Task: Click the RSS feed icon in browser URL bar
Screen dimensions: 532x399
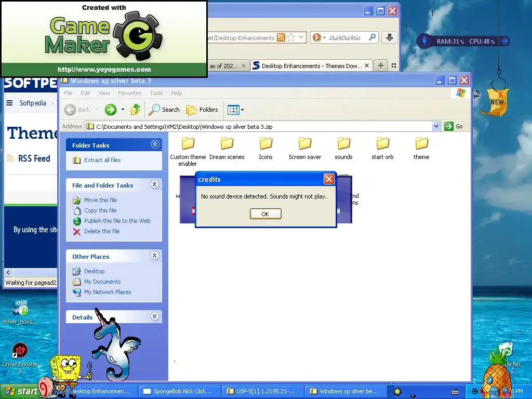Action: point(281,37)
